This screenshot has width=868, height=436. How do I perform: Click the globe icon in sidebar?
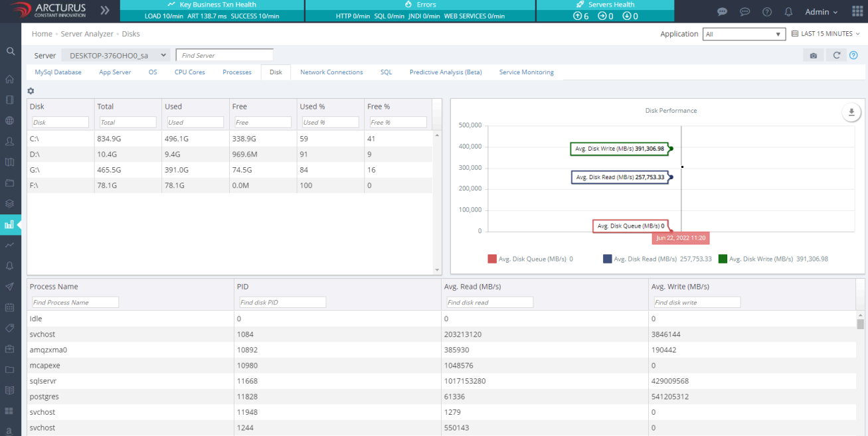click(10, 121)
